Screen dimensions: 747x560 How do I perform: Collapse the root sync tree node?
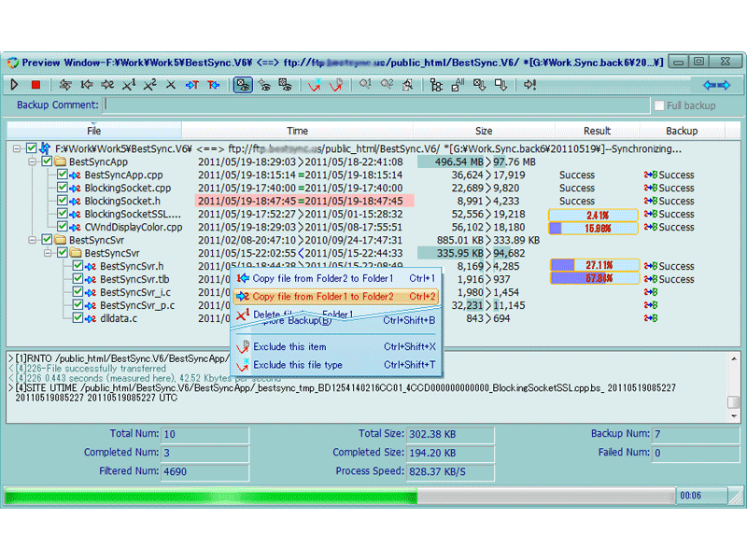coord(17,148)
